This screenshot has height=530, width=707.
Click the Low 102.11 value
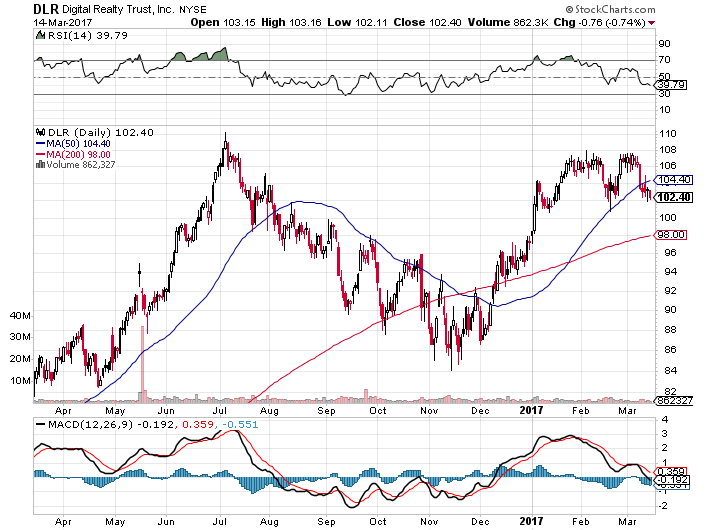tap(357, 23)
